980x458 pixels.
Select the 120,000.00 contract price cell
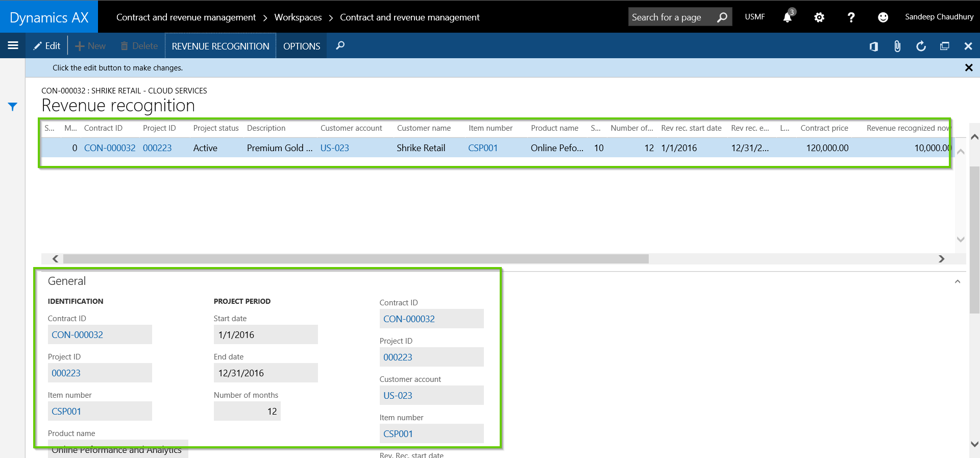coord(827,148)
